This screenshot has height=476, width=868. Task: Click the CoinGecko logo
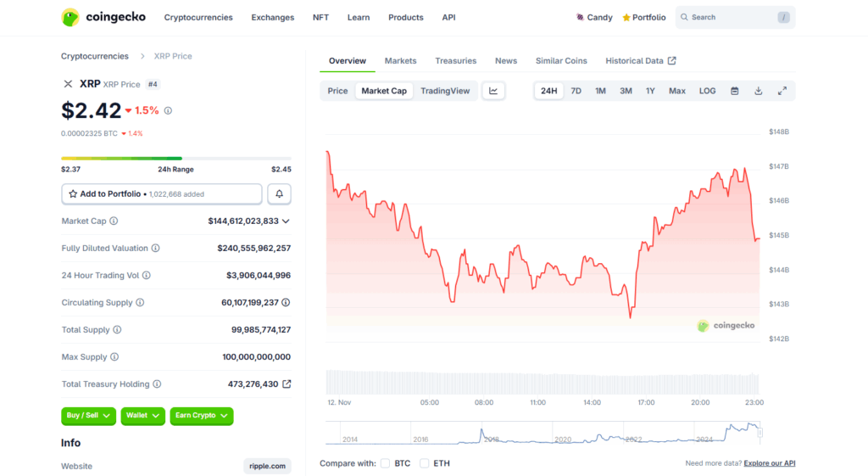point(103,17)
